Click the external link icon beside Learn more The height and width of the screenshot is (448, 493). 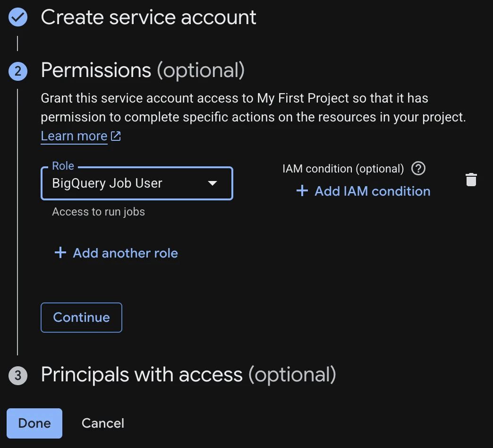pyautogui.click(x=116, y=136)
